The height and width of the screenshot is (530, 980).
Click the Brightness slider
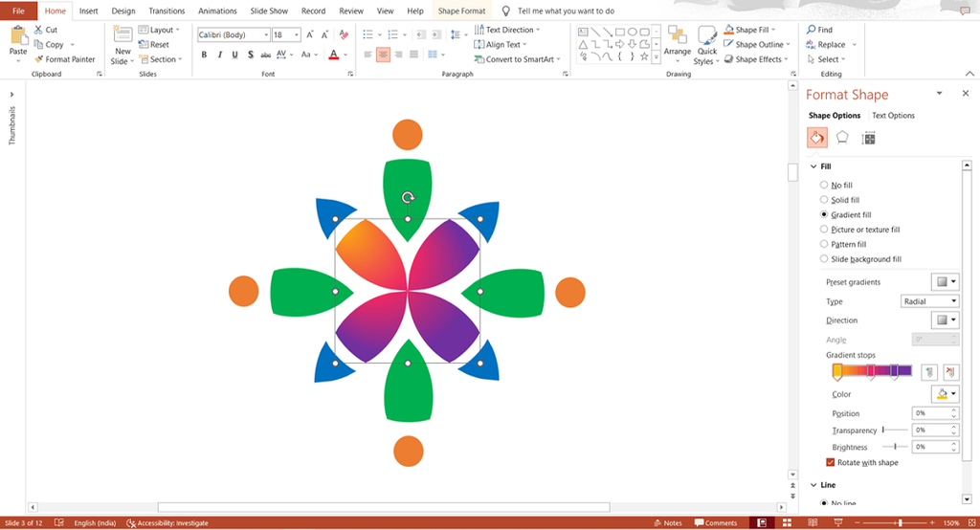895,446
